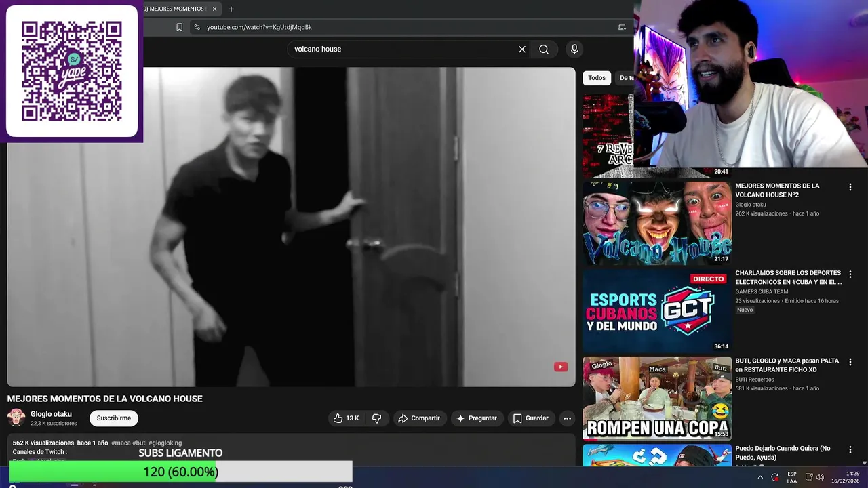
Task: Share the video via Compartir
Action: (x=419, y=418)
